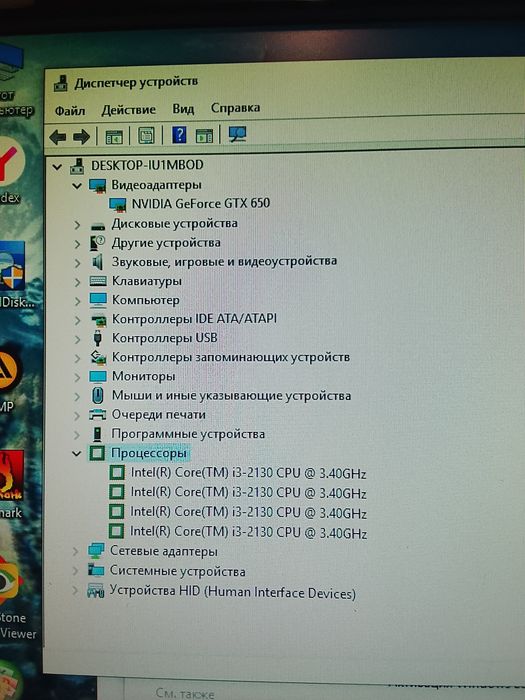Click the Дисковые устройства drive icon
This screenshot has height=700, width=525.
coord(98,225)
